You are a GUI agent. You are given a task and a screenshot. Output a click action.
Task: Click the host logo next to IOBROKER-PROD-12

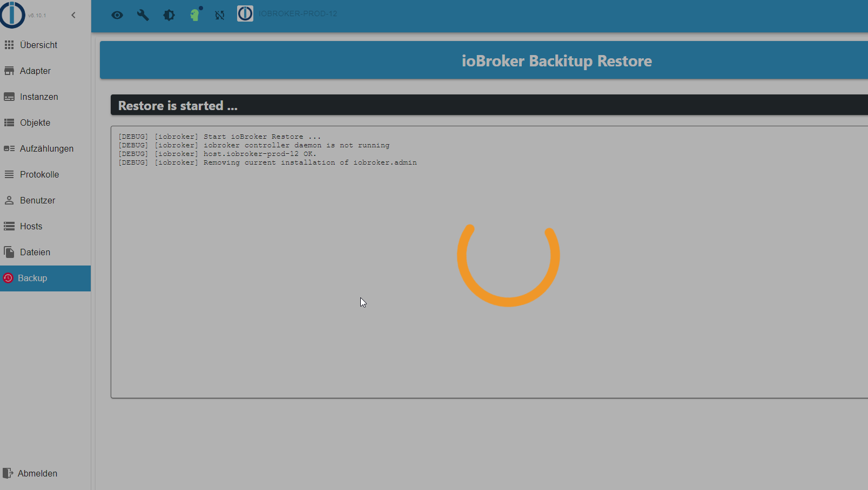pyautogui.click(x=245, y=13)
